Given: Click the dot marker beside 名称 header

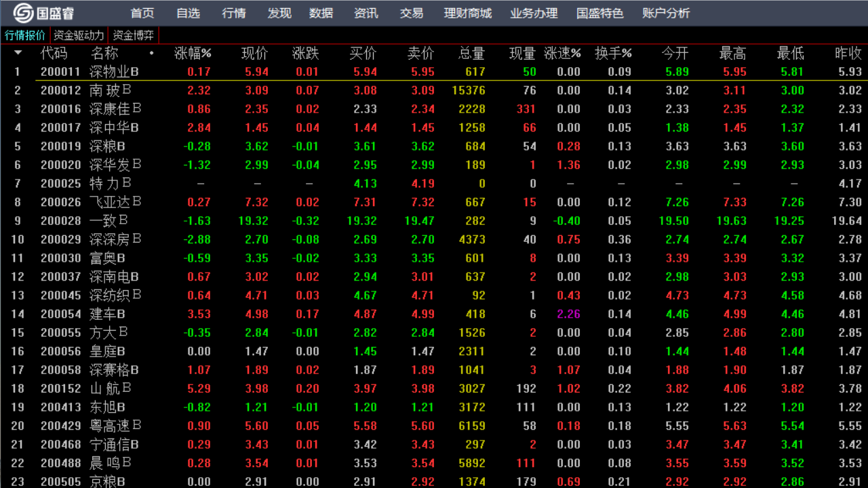Looking at the screenshot, I should click(151, 54).
